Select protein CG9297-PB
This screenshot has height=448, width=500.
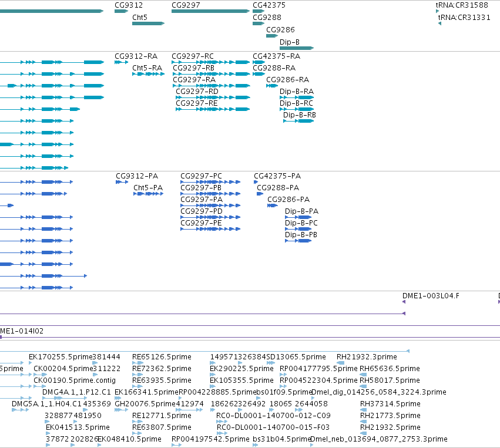pyautogui.click(x=200, y=188)
